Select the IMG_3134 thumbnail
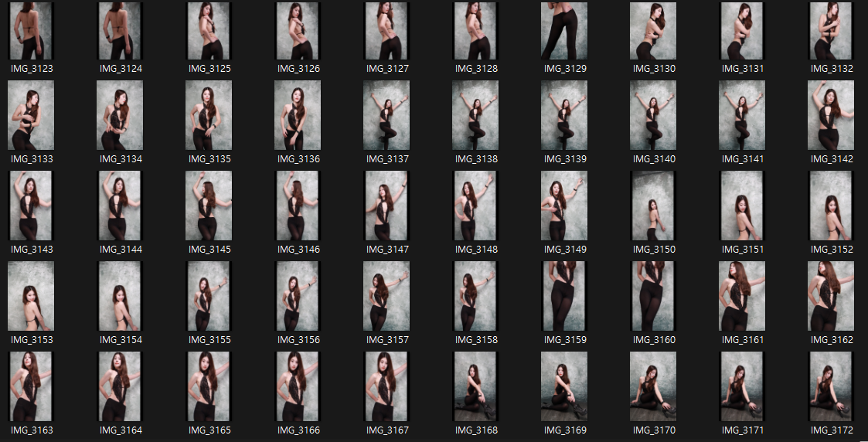The width and height of the screenshot is (868, 442). tap(120, 115)
